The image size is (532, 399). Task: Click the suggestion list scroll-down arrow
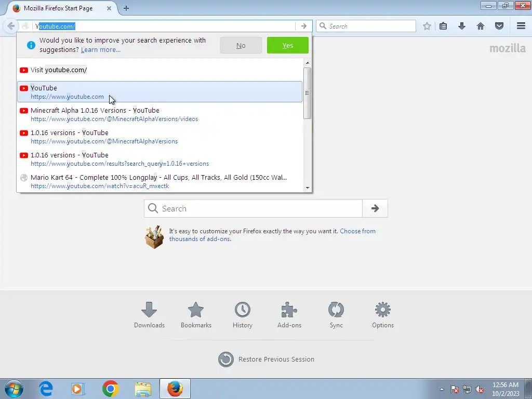pyautogui.click(x=308, y=188)
